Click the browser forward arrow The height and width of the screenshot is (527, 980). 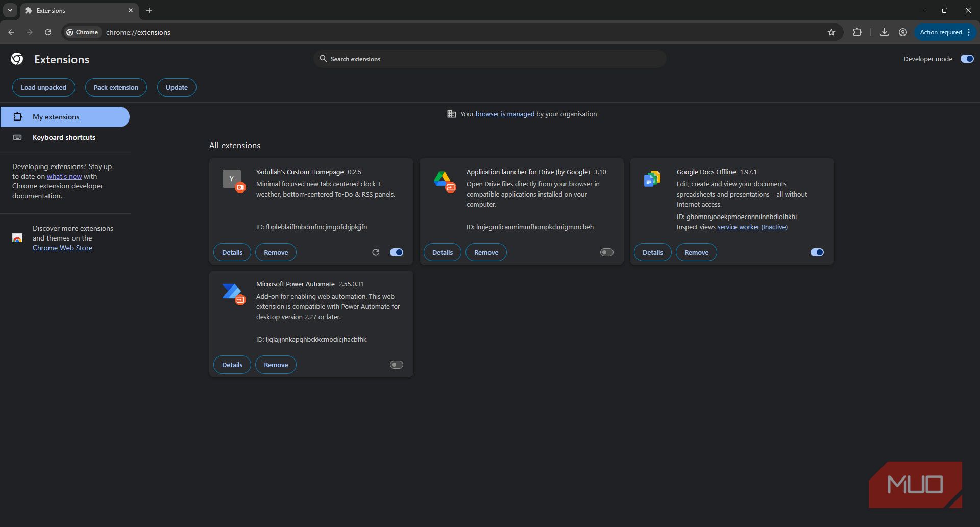[x=30, y=32]
